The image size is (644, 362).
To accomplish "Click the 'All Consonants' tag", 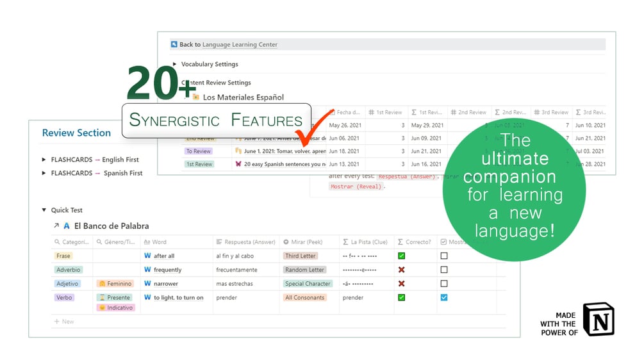I will pyautogui.click(x=305, y=297).
